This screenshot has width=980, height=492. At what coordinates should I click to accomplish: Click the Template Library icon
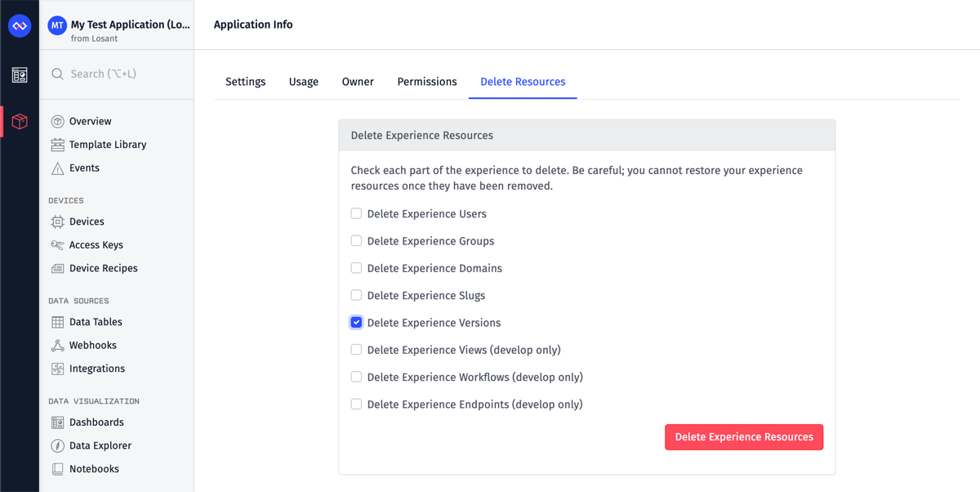click(57, 145)
